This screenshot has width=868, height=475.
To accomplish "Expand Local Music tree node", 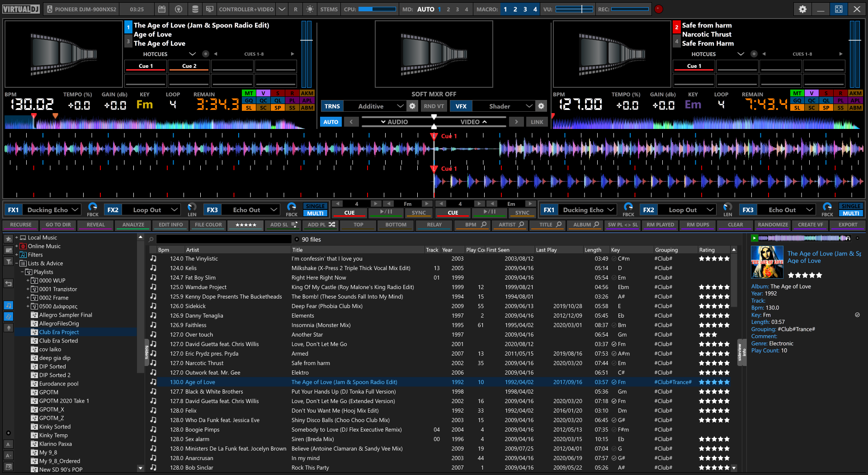I will tap(17, 237).
